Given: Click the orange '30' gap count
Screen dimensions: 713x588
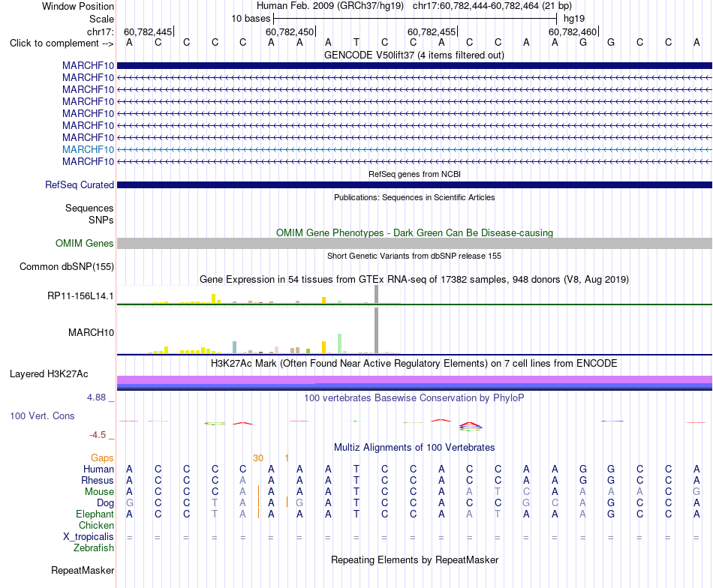Looking at the screenshot, I should (x=258, y=458).
